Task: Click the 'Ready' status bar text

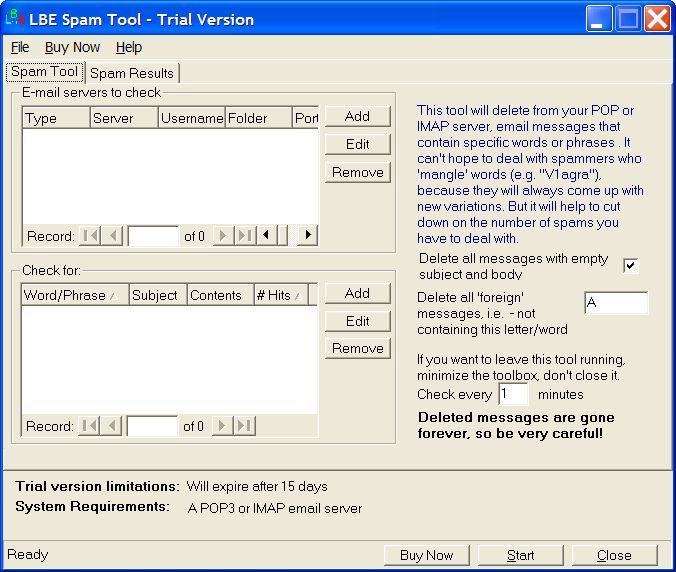Action: point(28,554)
